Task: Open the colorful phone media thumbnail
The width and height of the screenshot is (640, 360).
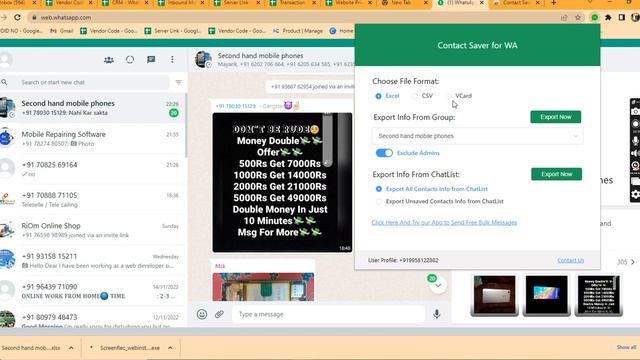Action: [x=546, y=295]
